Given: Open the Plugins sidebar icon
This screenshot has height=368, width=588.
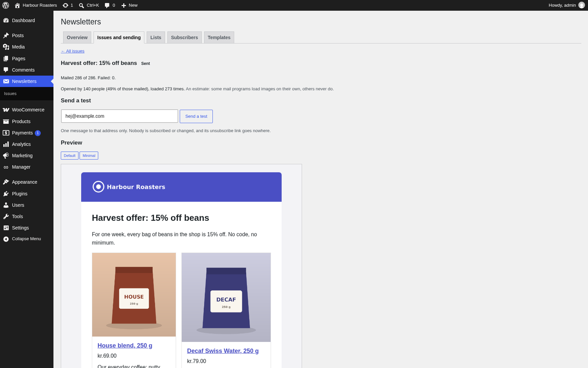Looking at the screenshot, I should pyautogui.click(x=6, y=194).
